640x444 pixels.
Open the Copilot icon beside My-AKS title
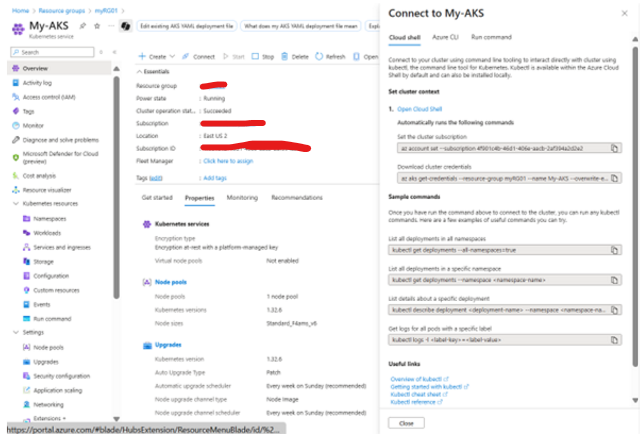(125, 26)
